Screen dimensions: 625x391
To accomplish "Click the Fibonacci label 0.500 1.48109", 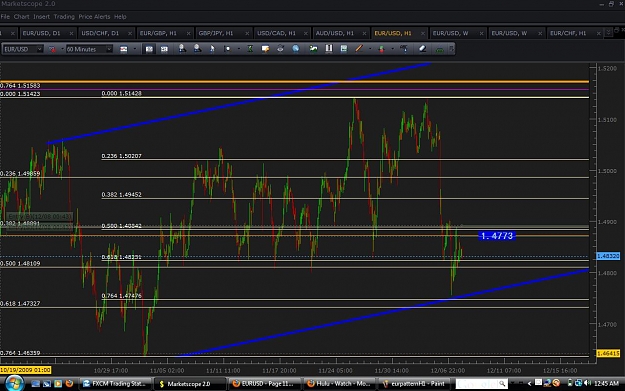I will coord(20,263).
